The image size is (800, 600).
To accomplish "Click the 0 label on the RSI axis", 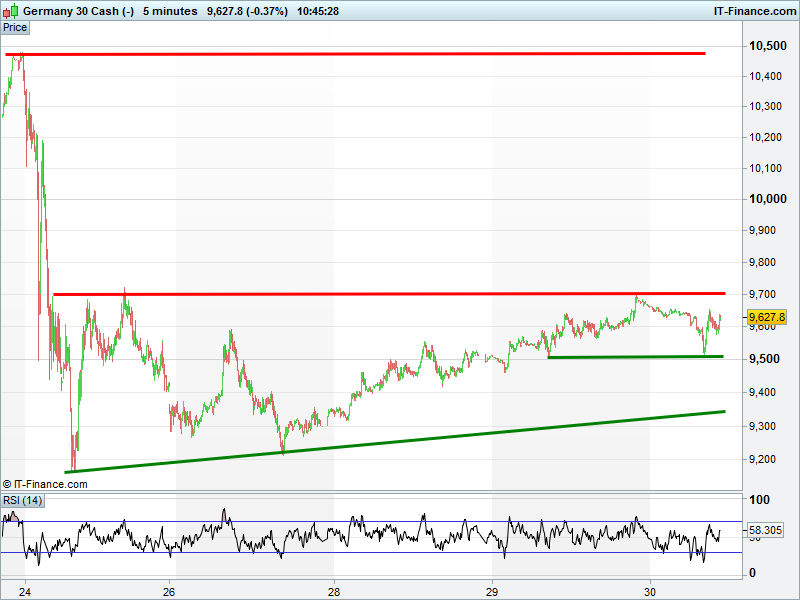I will coord(752,573).
